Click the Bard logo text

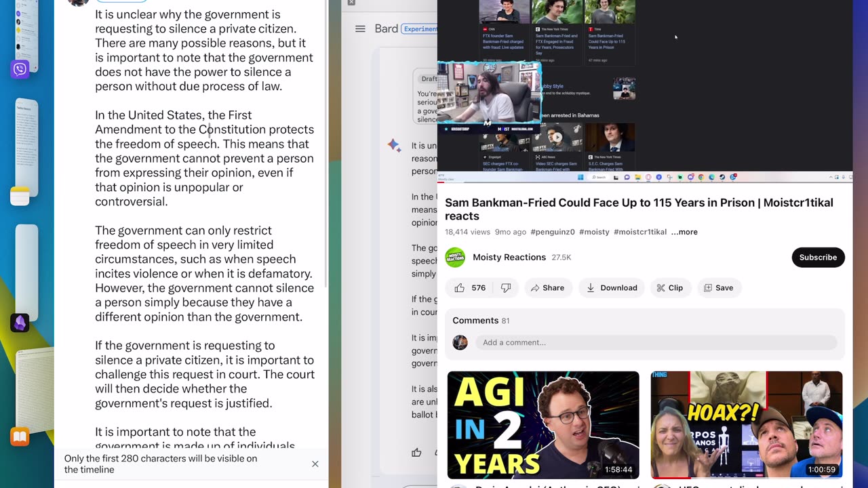[x=387, y=28]
